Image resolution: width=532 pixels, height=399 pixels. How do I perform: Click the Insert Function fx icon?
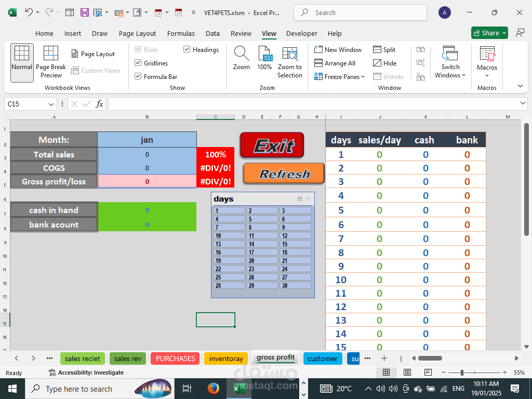[x=99, y=104]
